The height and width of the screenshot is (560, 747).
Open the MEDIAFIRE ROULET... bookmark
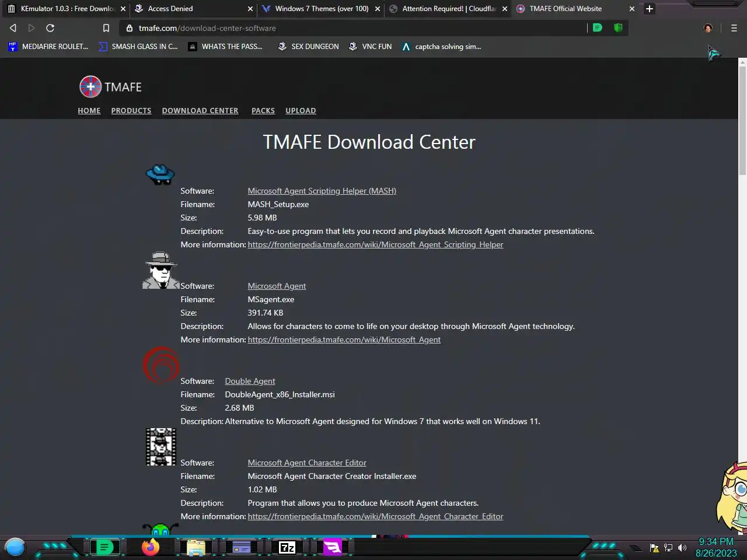click(x=48, y=47)
